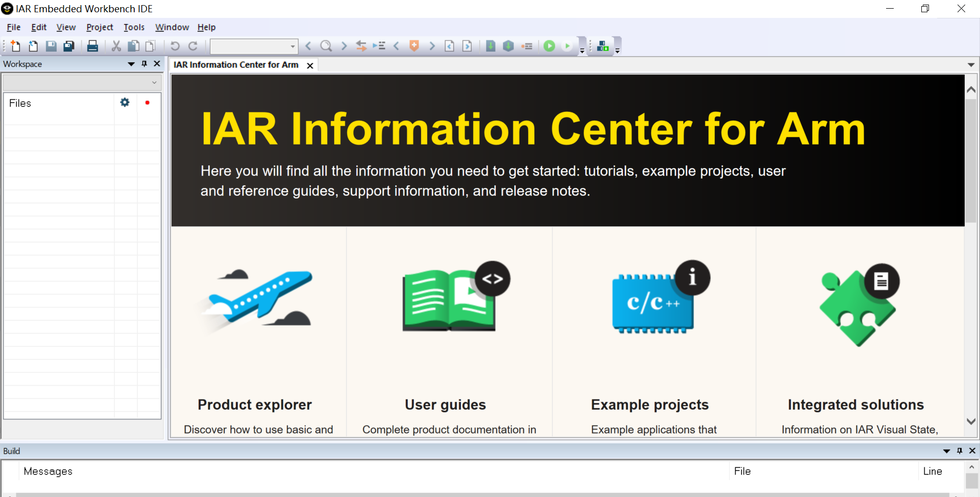The image size is (980, 497).
Task: Toggle pin on the Build panel
Action: (x=960, y=451)
